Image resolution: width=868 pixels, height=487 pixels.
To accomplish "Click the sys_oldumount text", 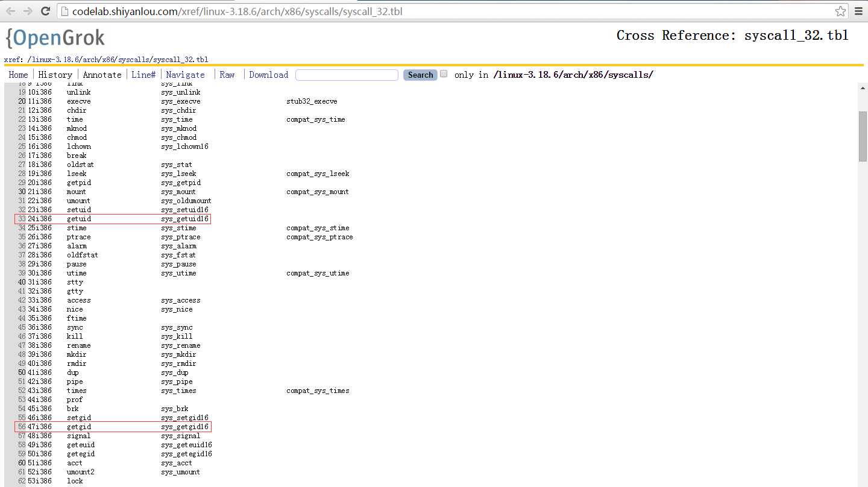I will [x=186, y=201].
